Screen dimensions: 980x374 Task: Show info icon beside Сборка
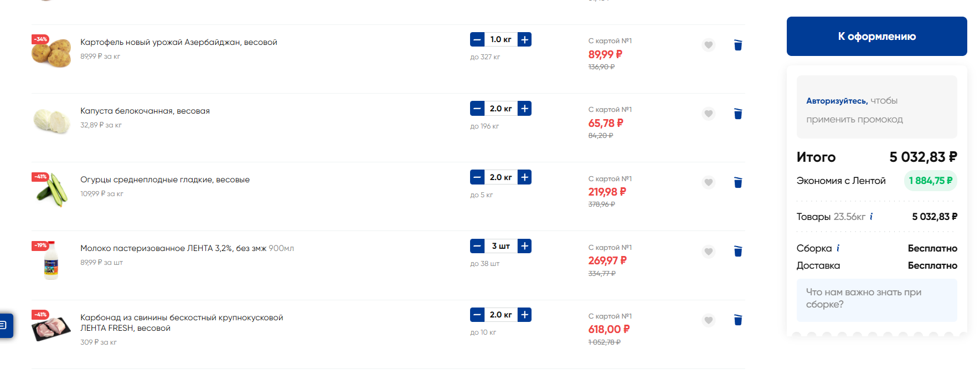tap(838, 248)
